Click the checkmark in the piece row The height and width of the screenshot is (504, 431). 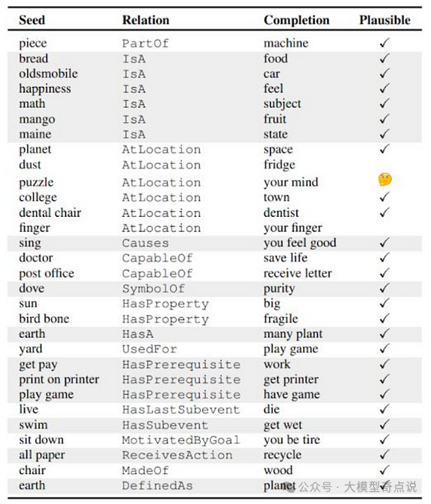[x=384, y=43]
